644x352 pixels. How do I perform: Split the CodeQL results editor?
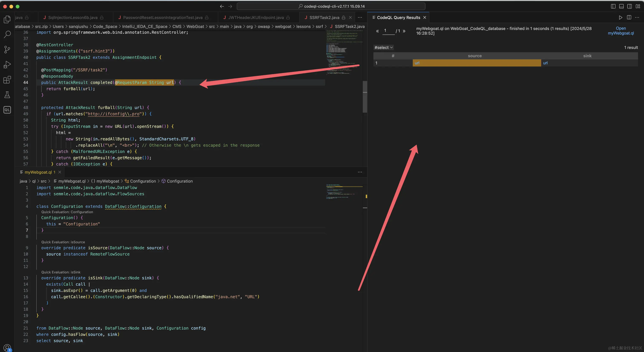(629, 17)
